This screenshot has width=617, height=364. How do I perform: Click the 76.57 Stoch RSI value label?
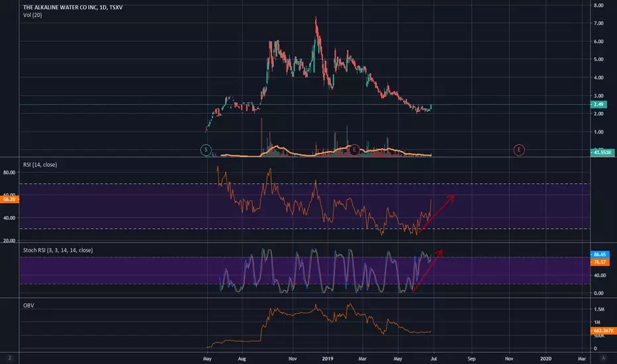600,262
